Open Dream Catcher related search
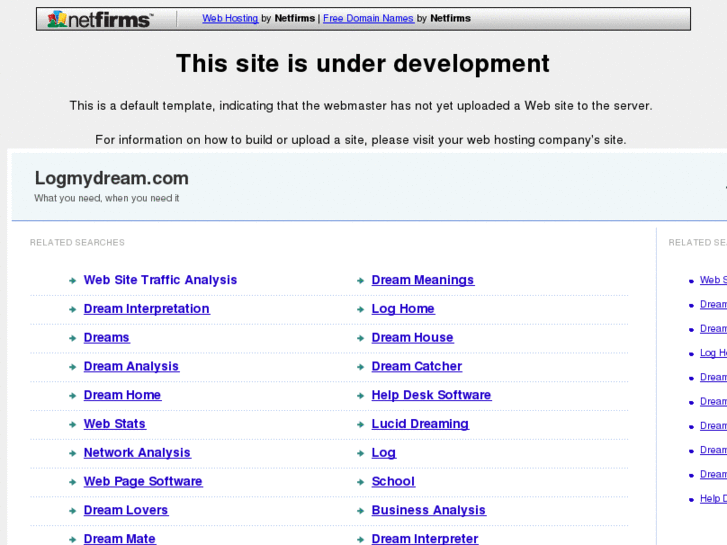The image size is (727, 545). (417, 366)
